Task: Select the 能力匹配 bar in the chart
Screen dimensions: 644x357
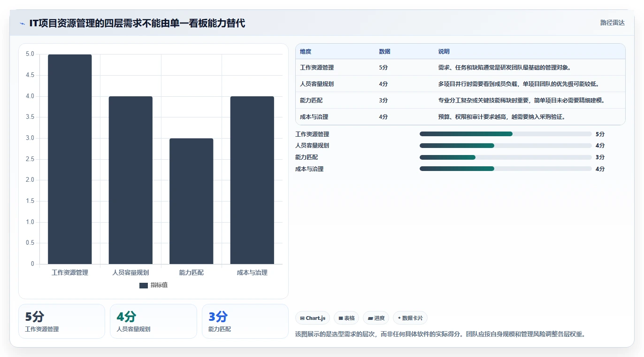Action: (x=192, y=201)
